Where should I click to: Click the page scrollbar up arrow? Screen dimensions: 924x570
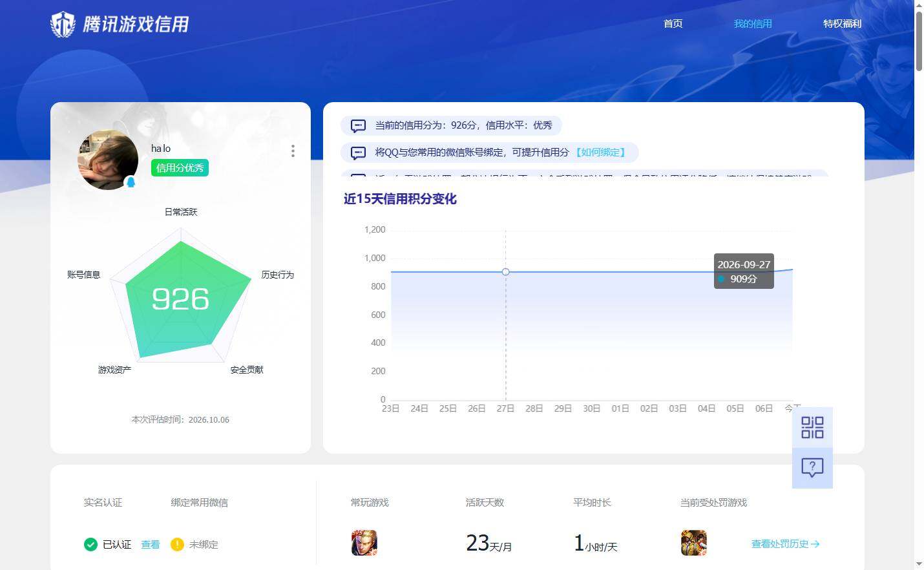click(x=919, y=5)
